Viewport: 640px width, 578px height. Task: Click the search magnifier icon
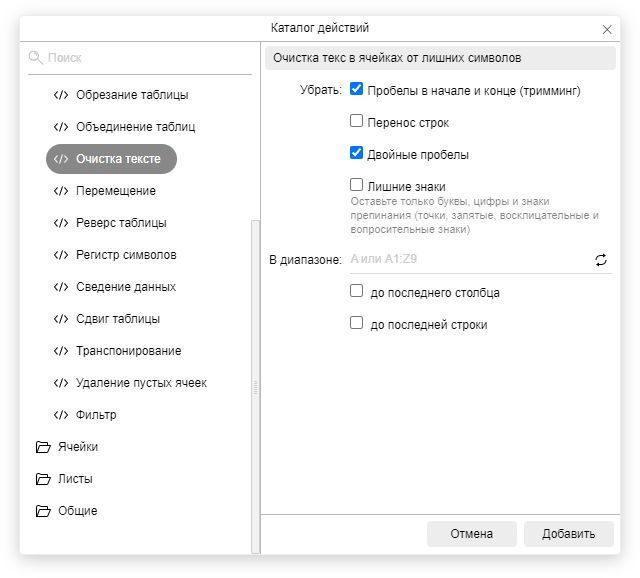(36, 58)
